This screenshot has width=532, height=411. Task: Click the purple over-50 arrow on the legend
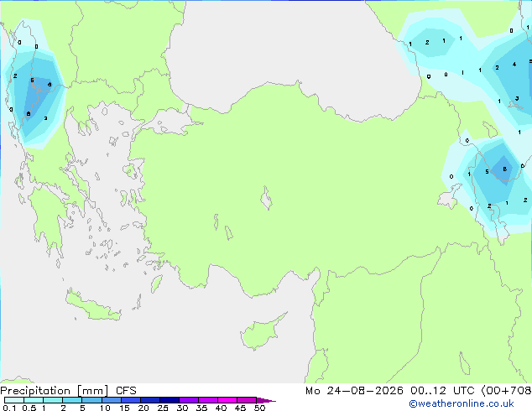click(x=266, y=400)
